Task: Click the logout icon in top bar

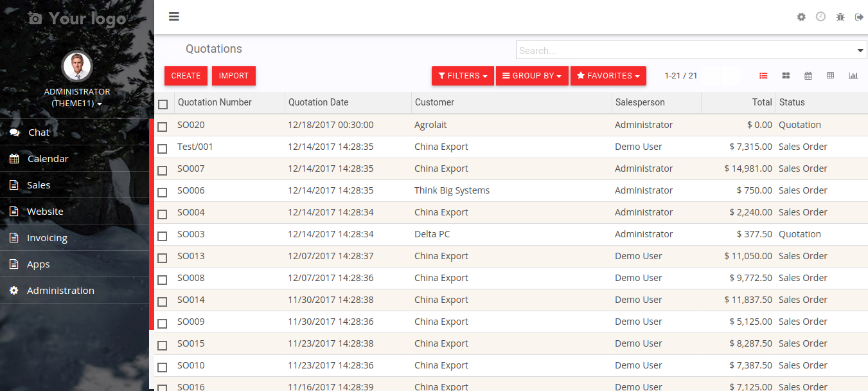Action: click(x=859, y=17)
